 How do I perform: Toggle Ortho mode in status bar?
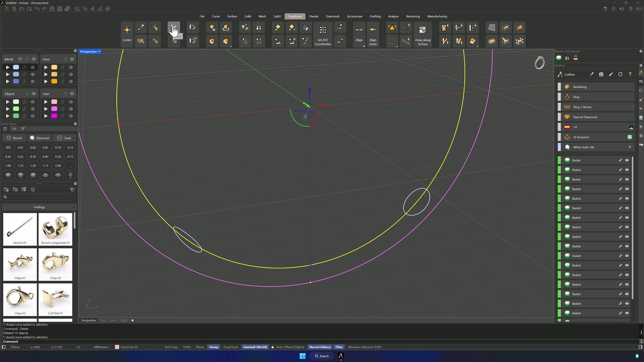tap(187, 347)
